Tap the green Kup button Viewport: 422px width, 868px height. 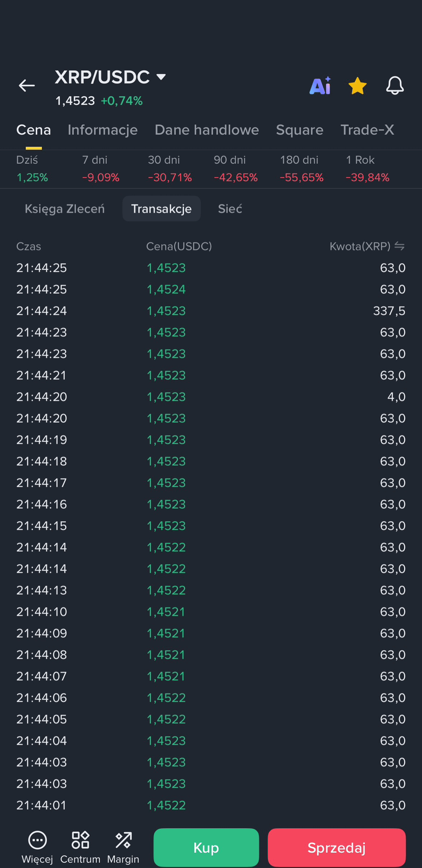click(206, 848)
